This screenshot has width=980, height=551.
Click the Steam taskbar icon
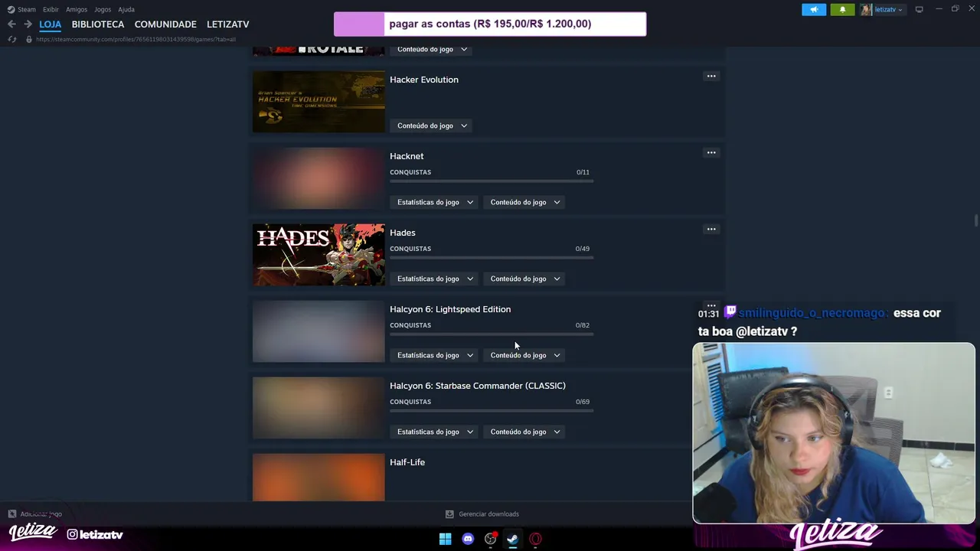coord(512,539)
